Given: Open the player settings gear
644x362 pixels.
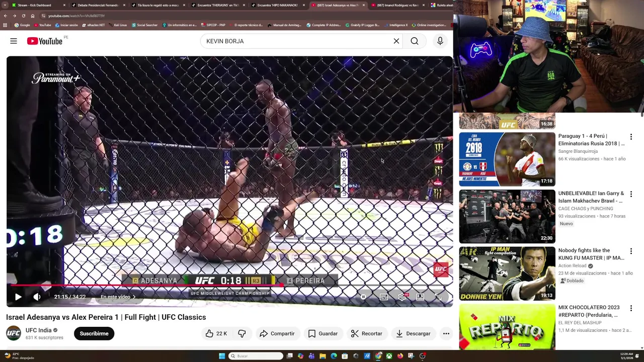Looking at the screenshot, I should [402, 297].
